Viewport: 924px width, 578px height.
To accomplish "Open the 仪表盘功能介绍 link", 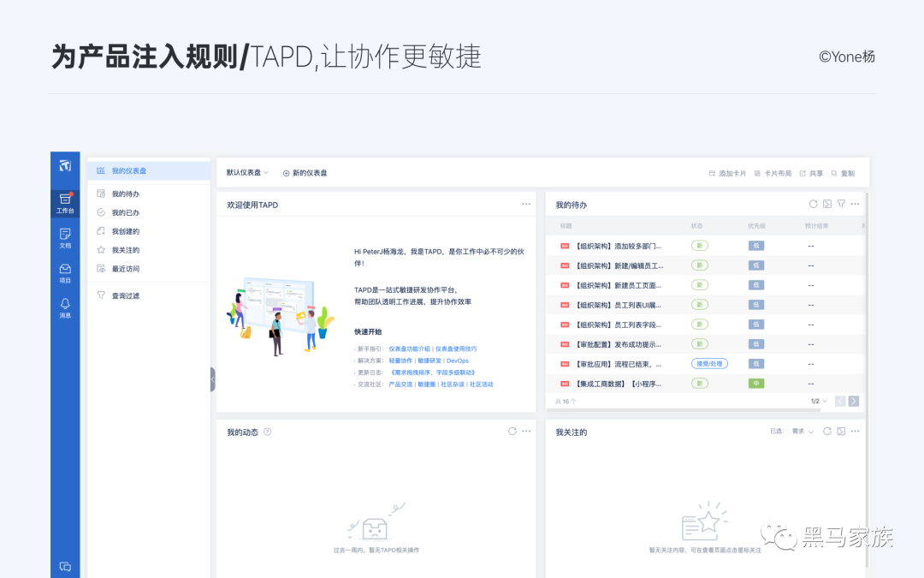I will (x=409, y=349).
